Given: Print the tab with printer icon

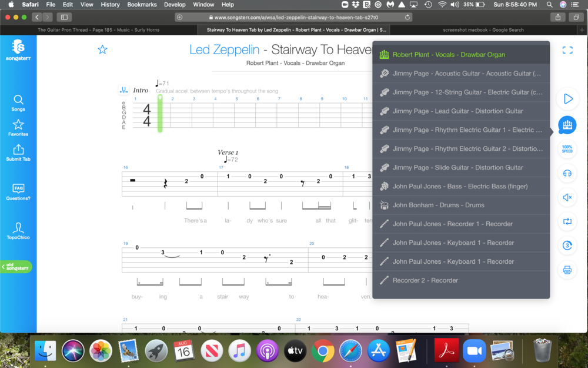Looking at the screenshot, I should pos(567,270).
